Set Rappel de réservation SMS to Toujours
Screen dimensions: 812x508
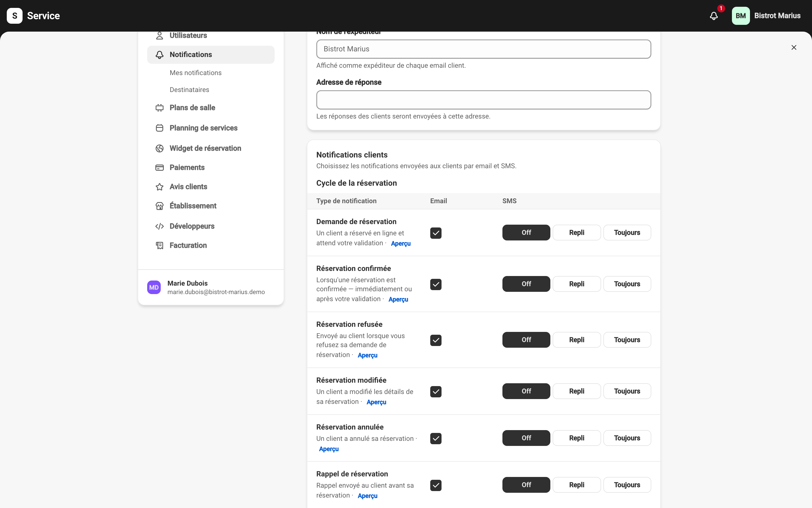627,485
